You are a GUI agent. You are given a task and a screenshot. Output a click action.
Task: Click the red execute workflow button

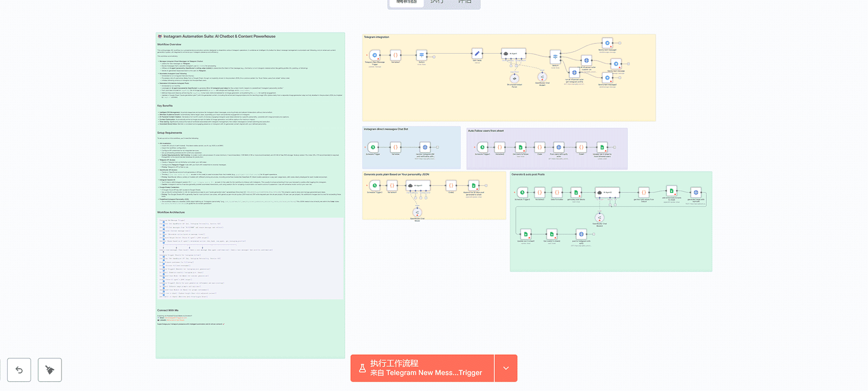coord(422,368)
